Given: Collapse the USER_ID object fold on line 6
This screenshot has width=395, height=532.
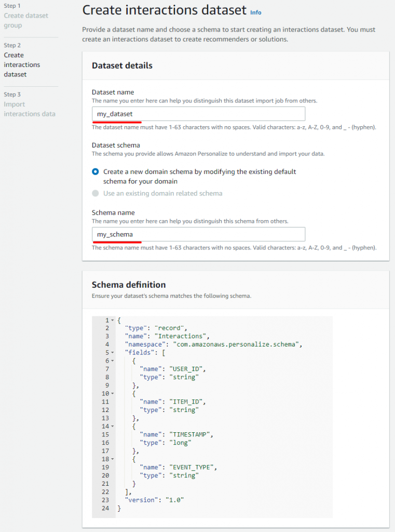Looking at the screenshot, I should click(x=113, y=361).
